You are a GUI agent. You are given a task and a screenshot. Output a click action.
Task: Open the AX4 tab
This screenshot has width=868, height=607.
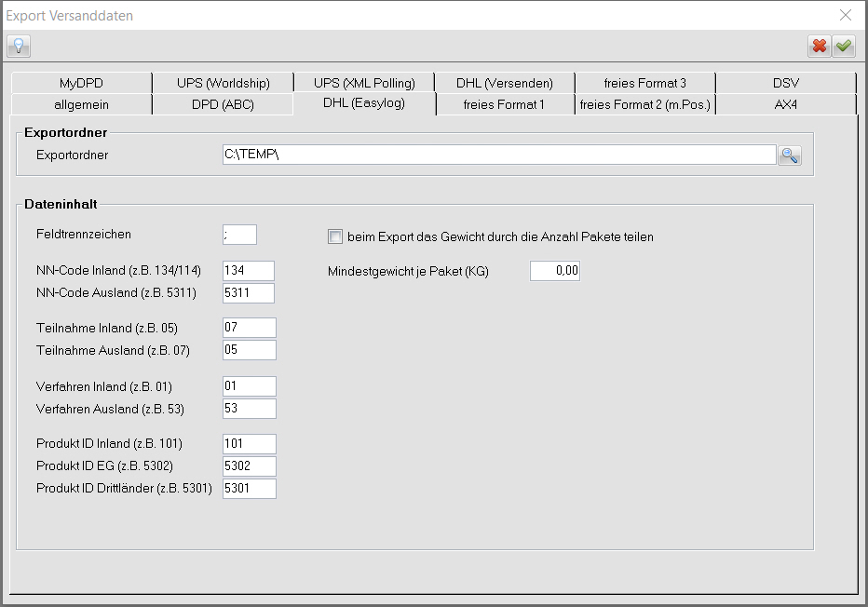pyautogui.click(x=785, y=104)
